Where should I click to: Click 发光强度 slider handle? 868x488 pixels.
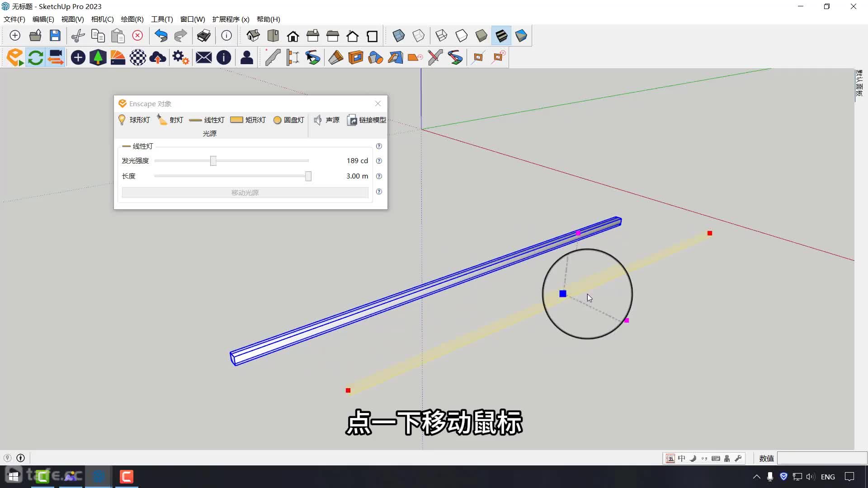[x=213, y=161]
